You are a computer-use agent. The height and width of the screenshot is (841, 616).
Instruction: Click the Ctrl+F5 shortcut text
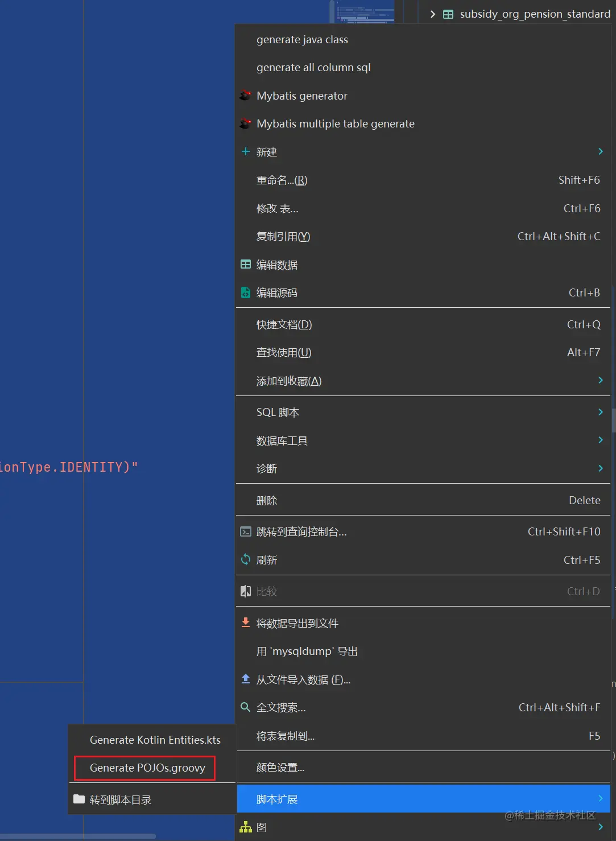[582, 560]
